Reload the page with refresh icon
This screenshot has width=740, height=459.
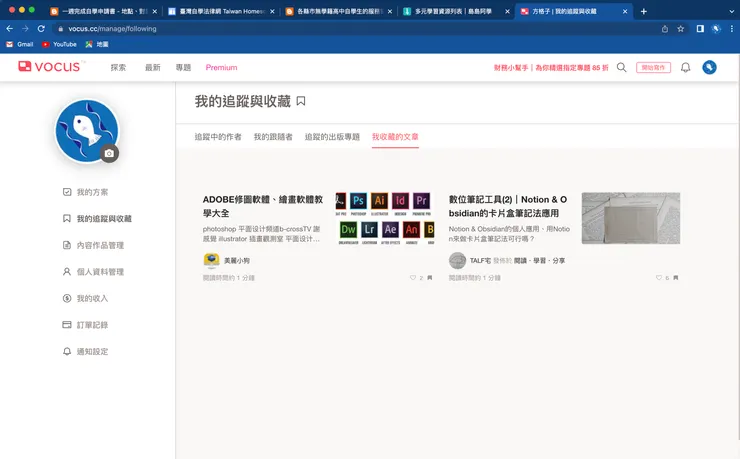(41, 29)
